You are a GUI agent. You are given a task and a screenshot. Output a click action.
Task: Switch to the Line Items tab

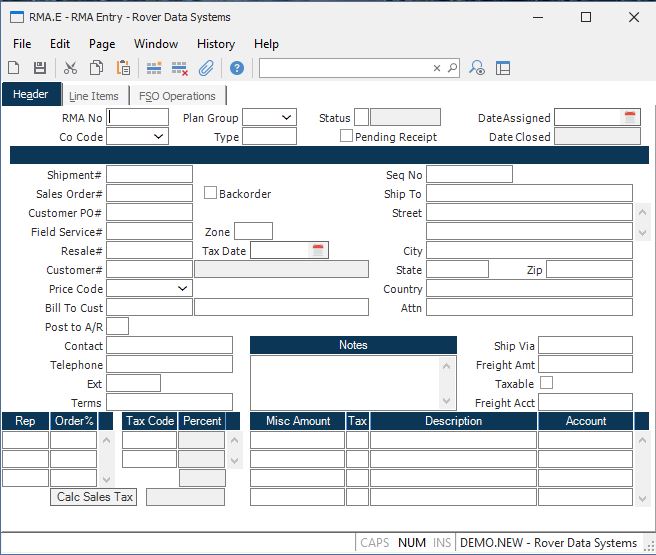click(x=94, y=96)
